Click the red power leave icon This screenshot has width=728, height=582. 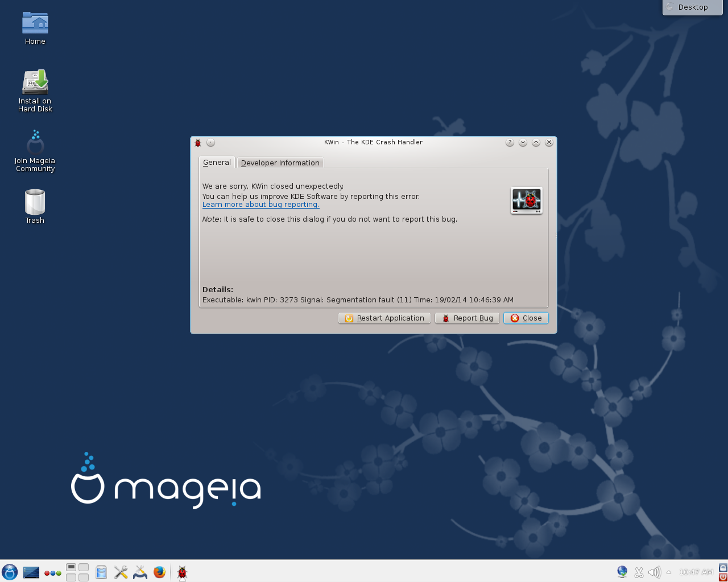(x=723, y=577)
